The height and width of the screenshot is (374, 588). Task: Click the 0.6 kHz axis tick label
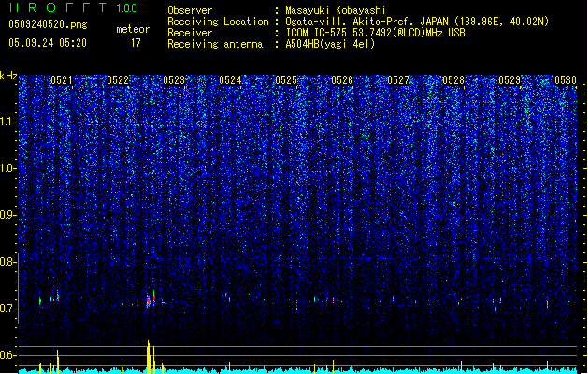click(x=8, y=355)
